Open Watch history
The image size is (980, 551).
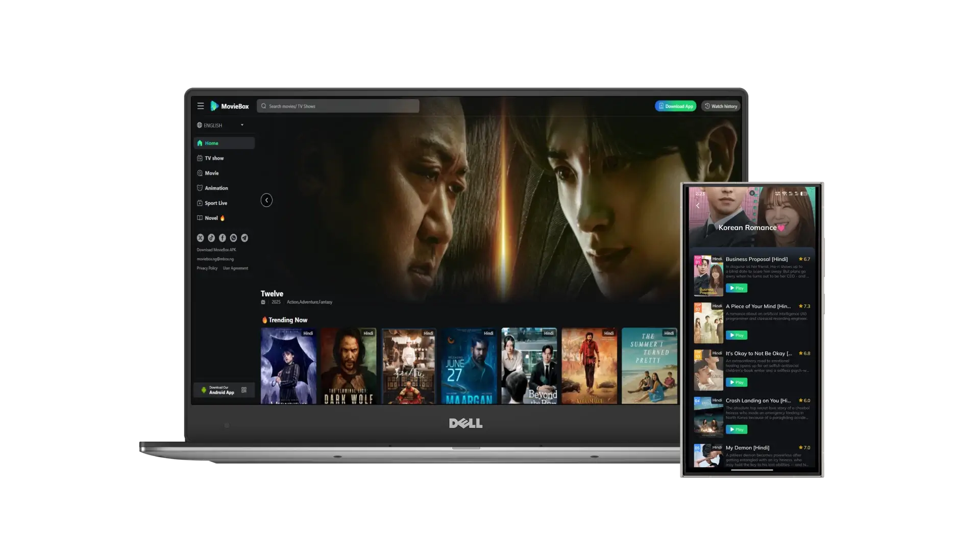(721, 106)
